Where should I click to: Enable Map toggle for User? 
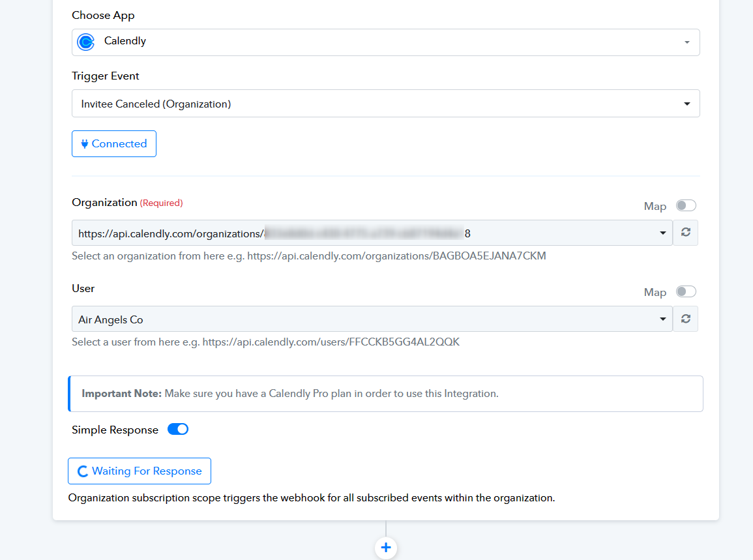click(x=685, y=292)
